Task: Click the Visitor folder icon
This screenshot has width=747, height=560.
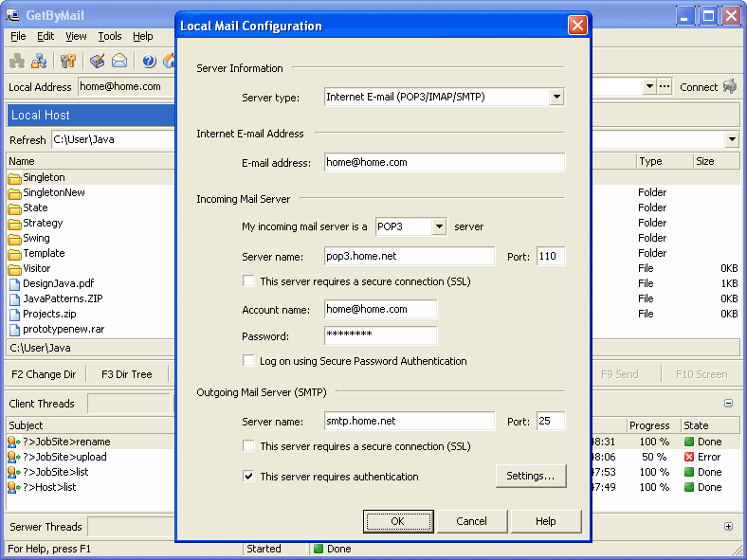Action: (15, 269)
